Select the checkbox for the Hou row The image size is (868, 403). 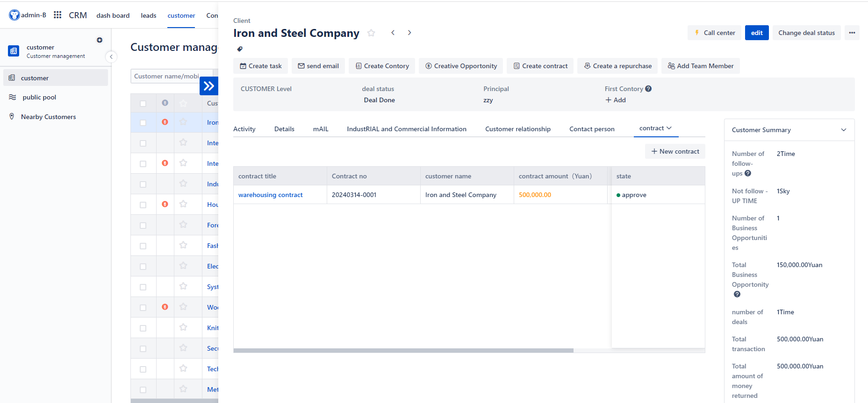(x=143, y=205)
